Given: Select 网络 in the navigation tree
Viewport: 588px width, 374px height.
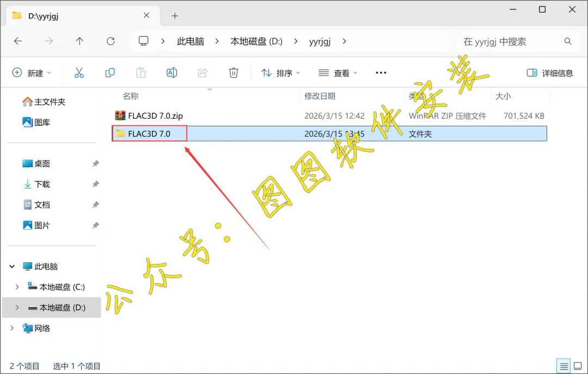Looking at the screenshot, I should point(36,328).
